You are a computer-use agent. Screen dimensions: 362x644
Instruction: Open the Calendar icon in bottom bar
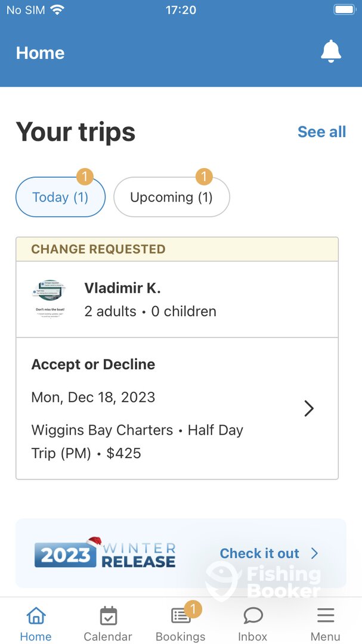click(x=108, y=616)
